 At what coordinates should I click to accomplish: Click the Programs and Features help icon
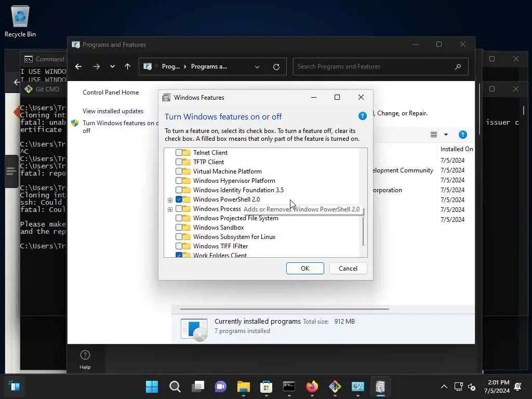462,135
